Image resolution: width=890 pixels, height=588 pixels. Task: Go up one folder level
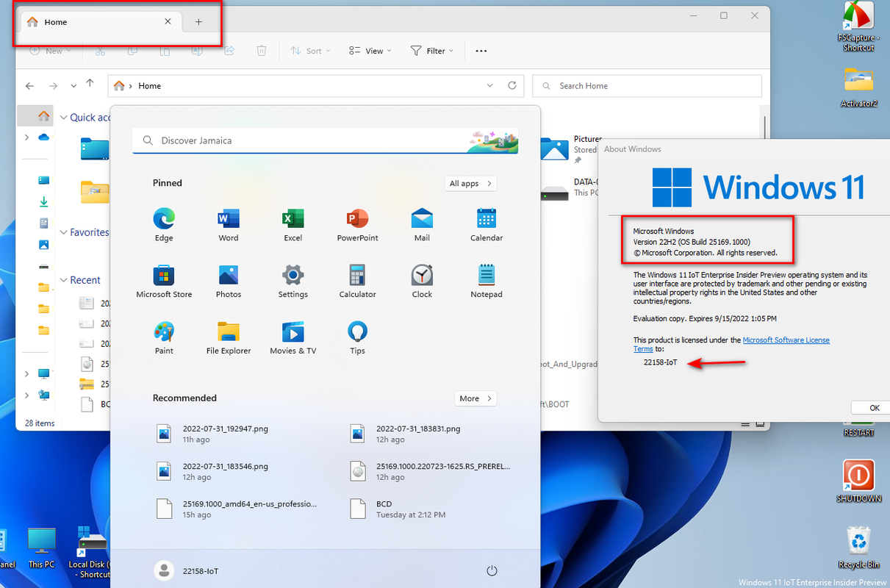(x=90, y=84)
